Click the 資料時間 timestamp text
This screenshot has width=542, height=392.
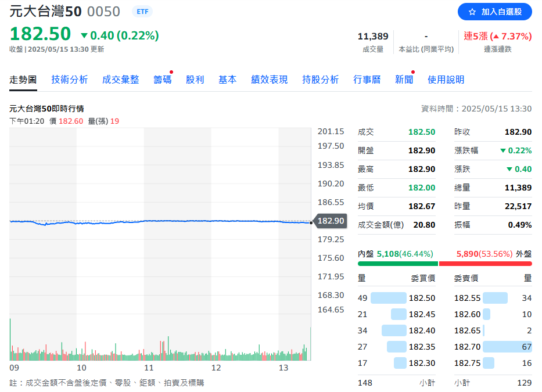point(476,109)
